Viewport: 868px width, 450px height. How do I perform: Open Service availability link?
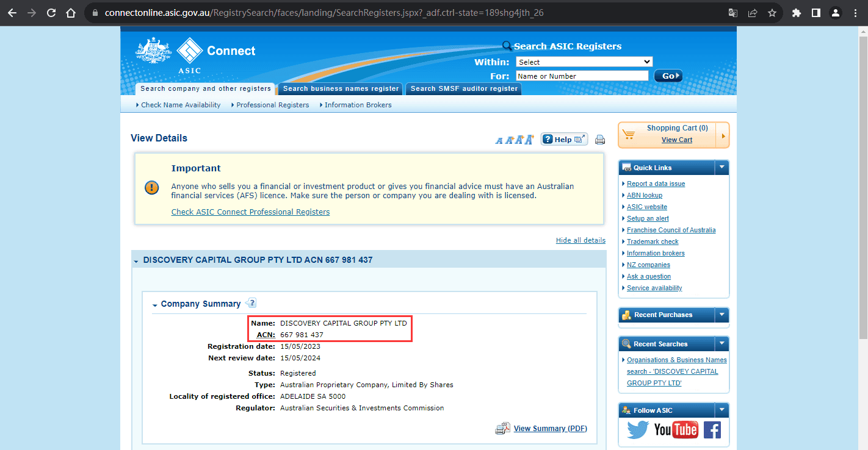[x=654, y=288]
